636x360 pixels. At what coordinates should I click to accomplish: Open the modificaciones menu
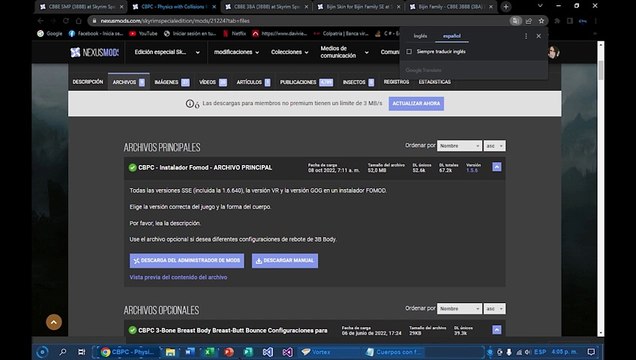tap(236, 52)
